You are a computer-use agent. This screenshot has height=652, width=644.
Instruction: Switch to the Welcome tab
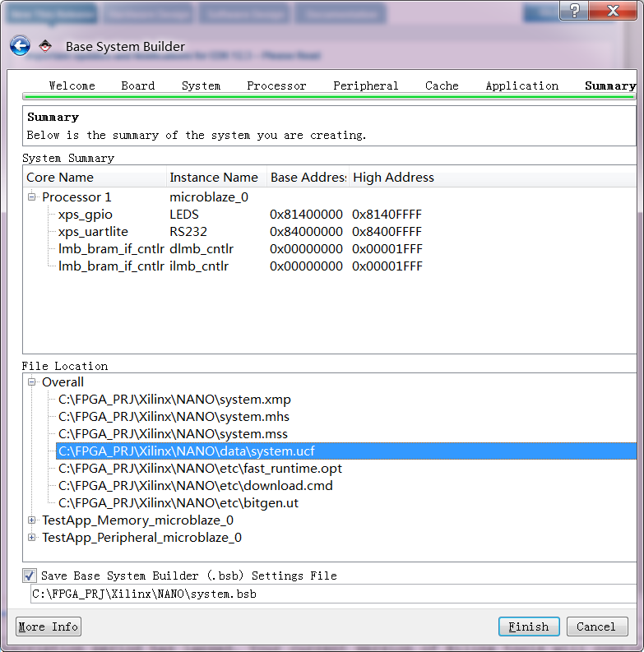(x=72, y=86)
